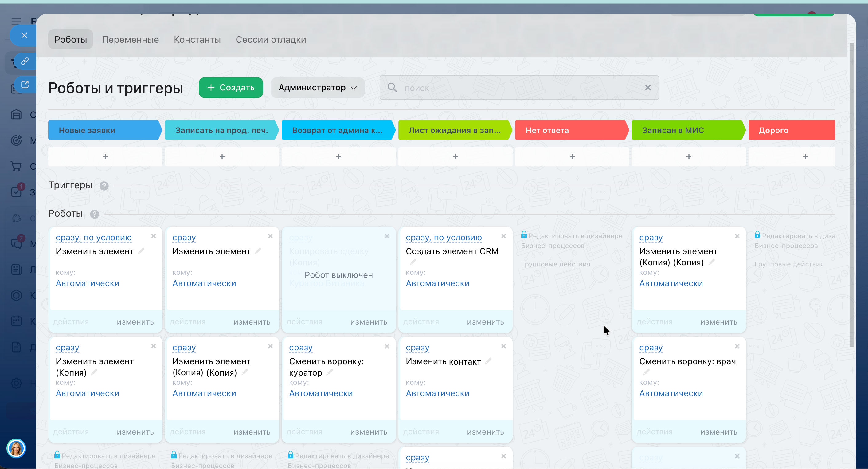Click inside the поиск search field

(x=519, y=88)
